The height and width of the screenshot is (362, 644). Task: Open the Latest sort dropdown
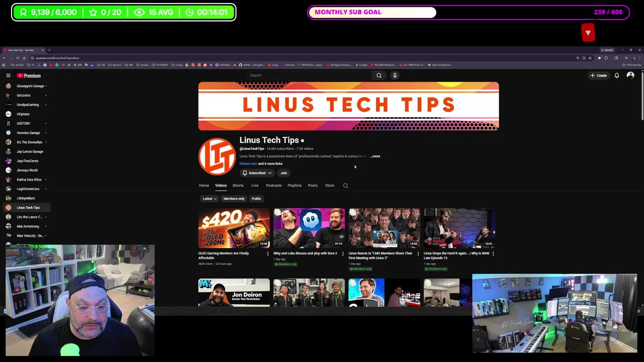coord(209,199)
